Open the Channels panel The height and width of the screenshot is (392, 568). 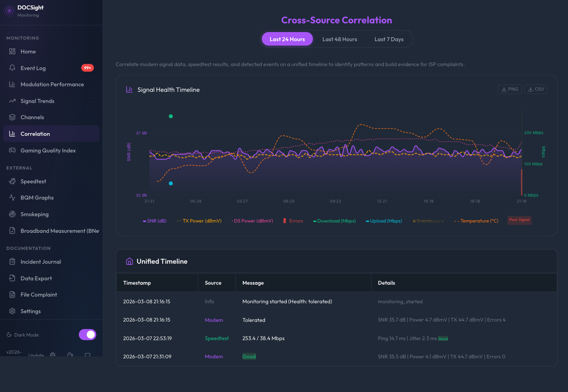pyautogui.click(x=32, y=117)
